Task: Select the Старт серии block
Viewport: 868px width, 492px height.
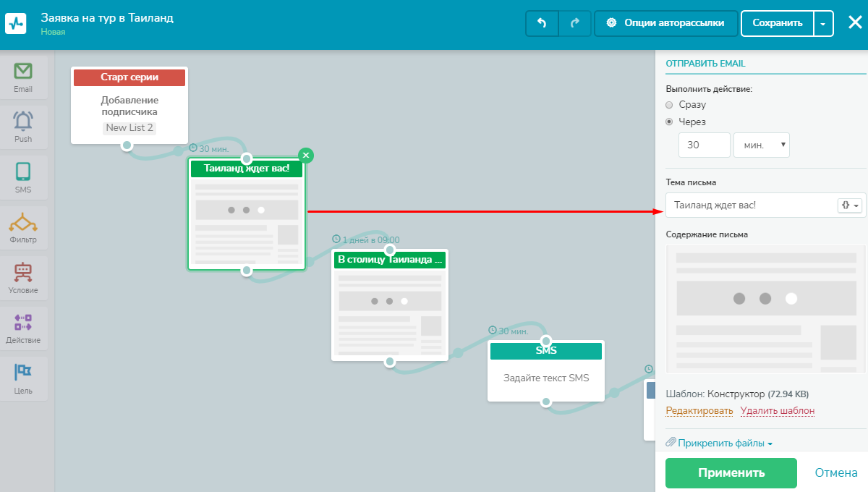Action: coord(129,106)
